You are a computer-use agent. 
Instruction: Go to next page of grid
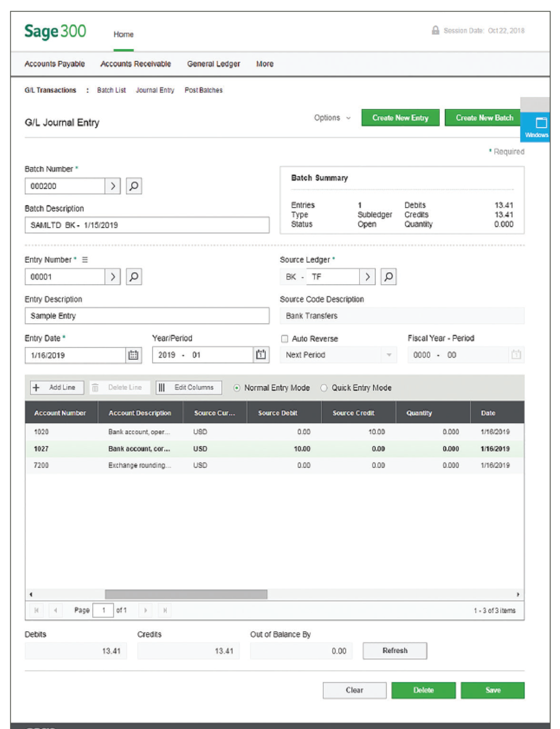coord(145,610)
